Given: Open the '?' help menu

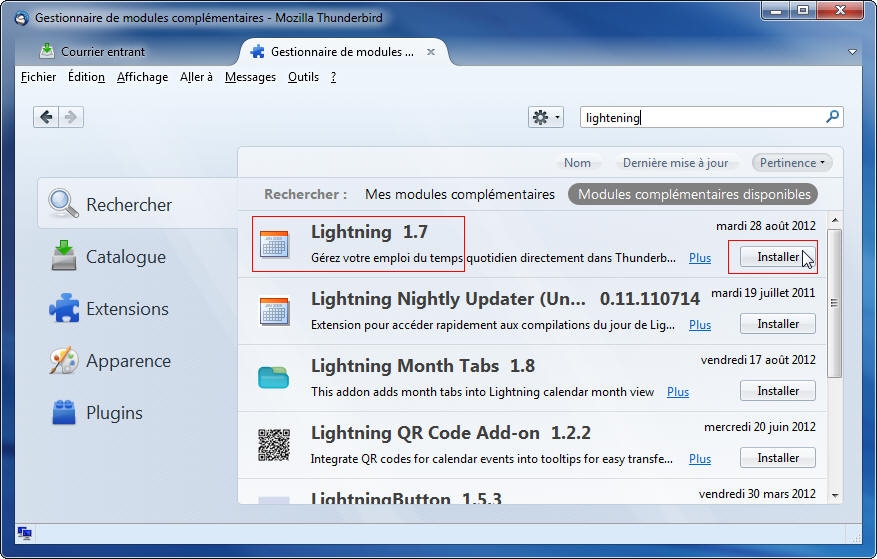Looking at the screenshot, I should pos(333,77).
